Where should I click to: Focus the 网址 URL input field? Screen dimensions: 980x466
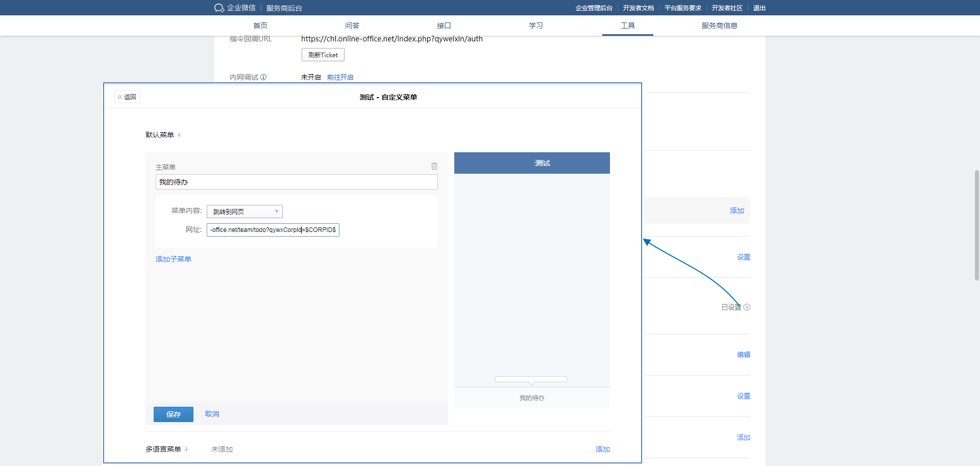pos(273,230)
